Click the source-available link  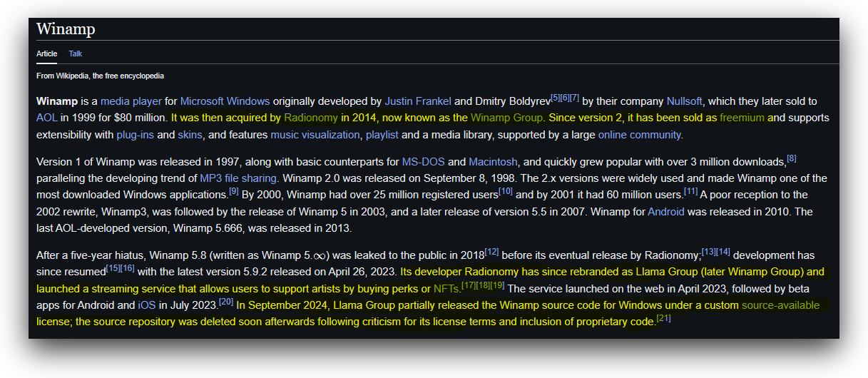(780, 305)
